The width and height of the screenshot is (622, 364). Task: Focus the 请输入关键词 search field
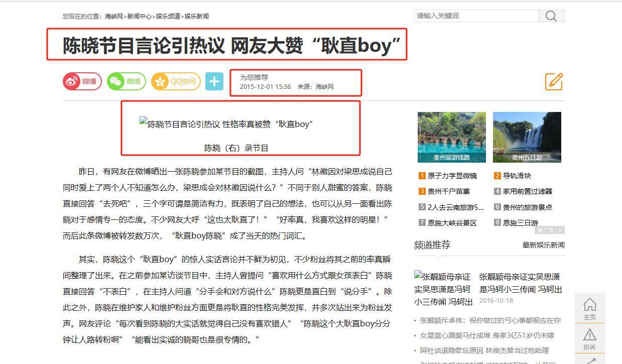pyautogui.click(x=476, y=16)
